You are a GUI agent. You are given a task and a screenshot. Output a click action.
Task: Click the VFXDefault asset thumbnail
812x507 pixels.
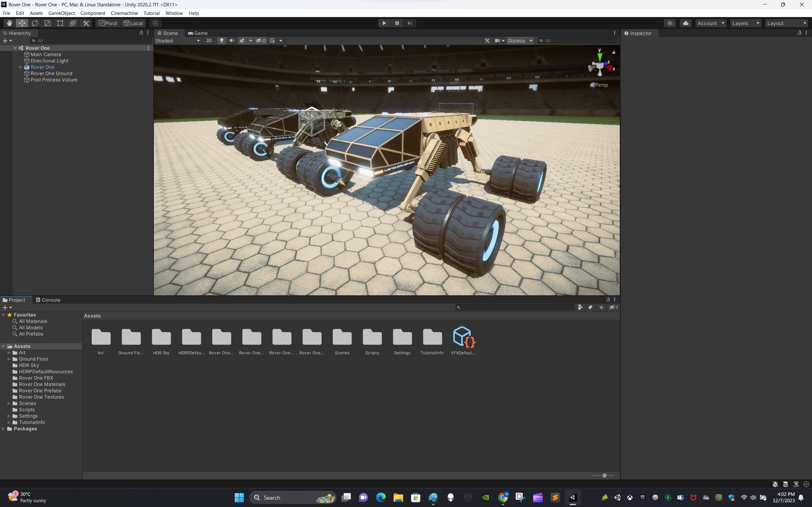click(x=463, y=337)
